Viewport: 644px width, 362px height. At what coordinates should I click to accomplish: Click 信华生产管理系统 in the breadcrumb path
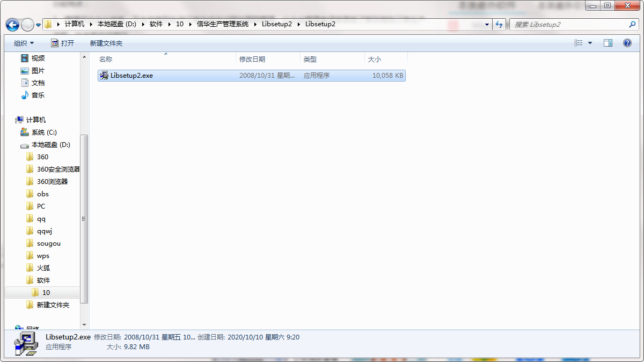[223, 24]
